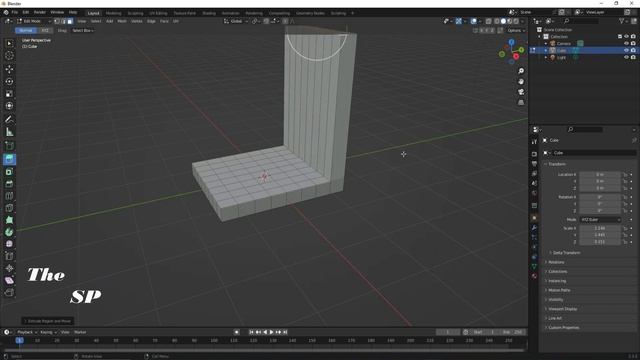Open the Mesh menu in viewport header
The height and width of the screenshot is (360, 640).
point(122,21)
